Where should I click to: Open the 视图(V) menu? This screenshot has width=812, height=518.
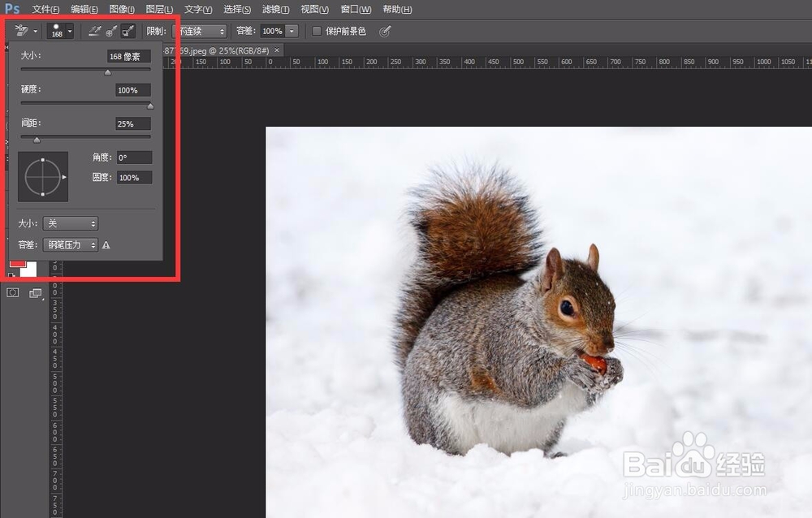[x=315, y=9]
